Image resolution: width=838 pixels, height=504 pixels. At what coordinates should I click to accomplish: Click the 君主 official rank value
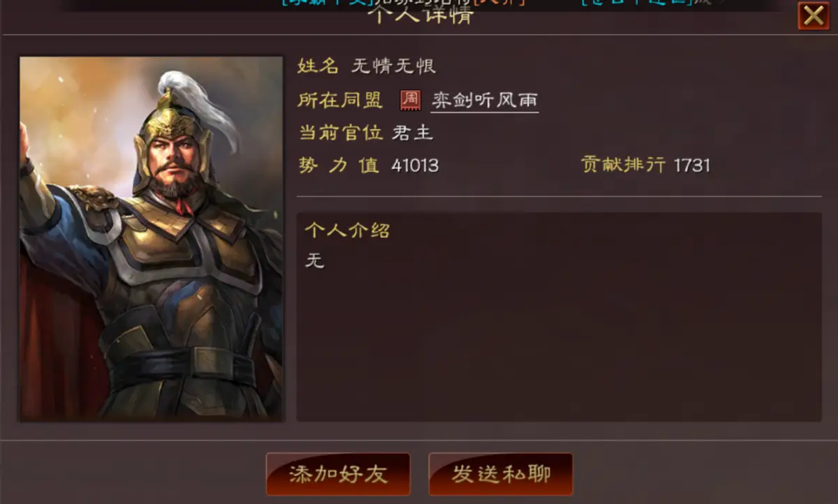(x=413, y=133)
